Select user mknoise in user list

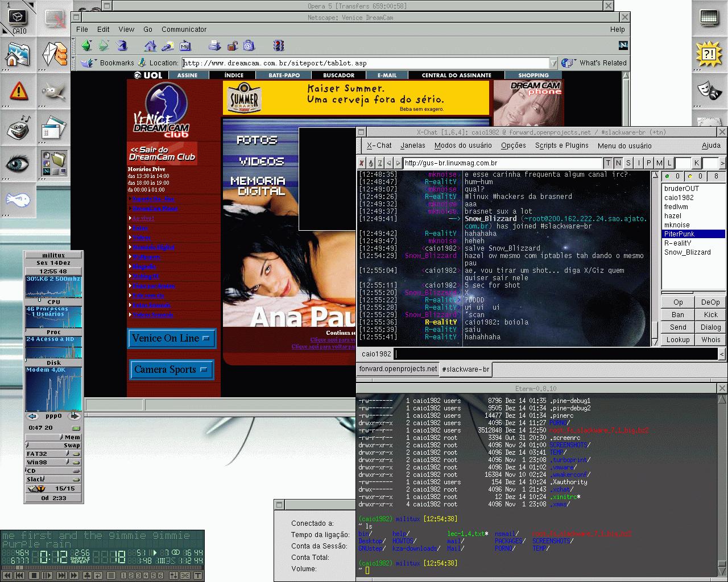tap(693, 225)
